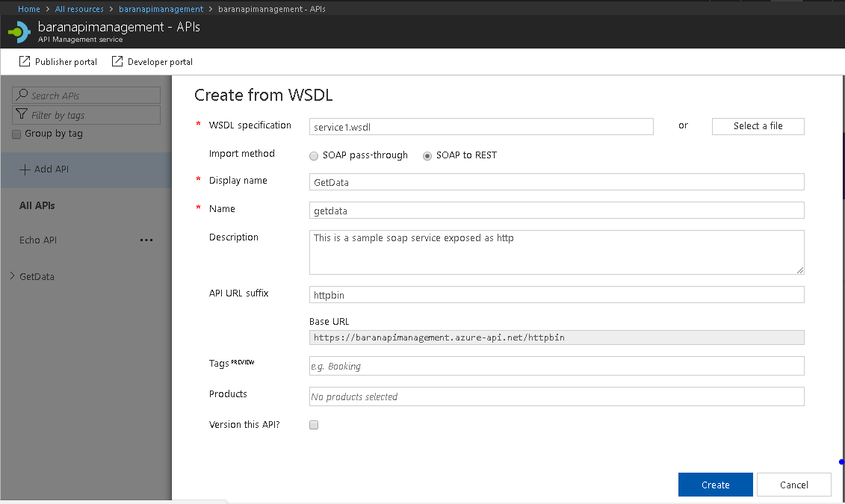845x504 pixels.
Task: Click the Description textarea resize handle
Action: click(800, 270)
